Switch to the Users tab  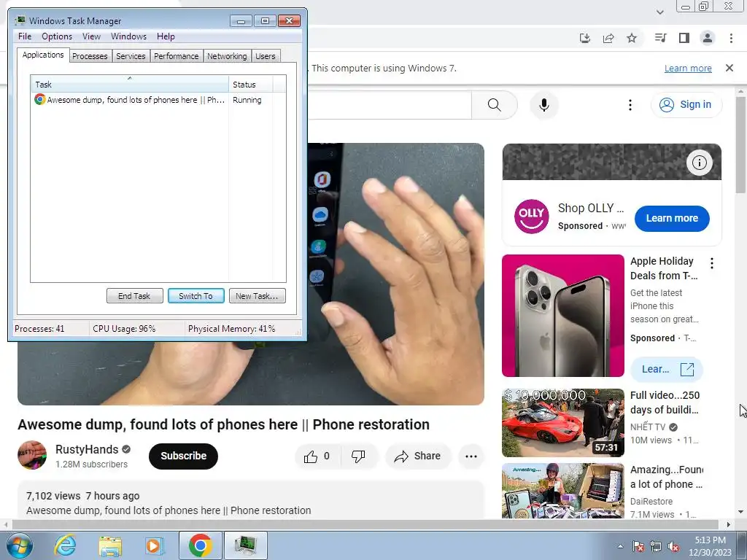pos(266,56)
